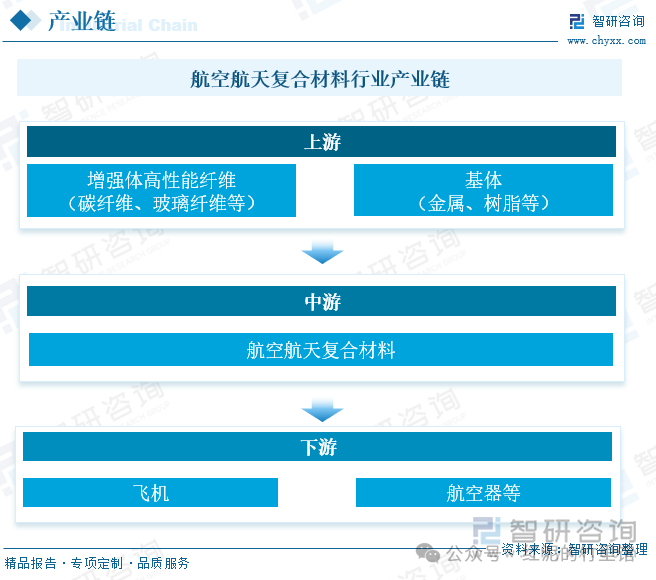Select the 基体（金属、树脂等）box

pyautogui.click(x=483, y=190)
